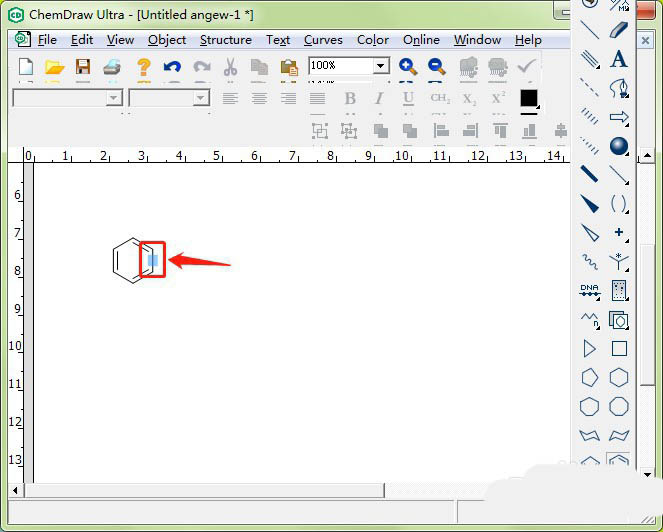The height and width of the screenshot is (532, 663).
Task: Toggle Italic text style
Action: point(379,99)
